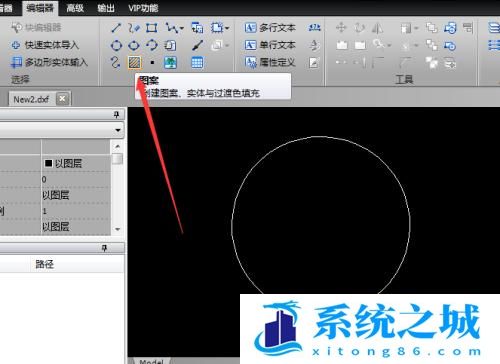Select the property value 1
500x364 pixels.
44,211
